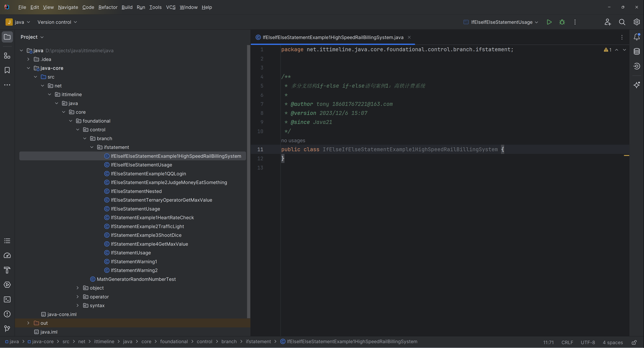
Task: Collapse the ifstatement package
Action: (x=92, y=147)
